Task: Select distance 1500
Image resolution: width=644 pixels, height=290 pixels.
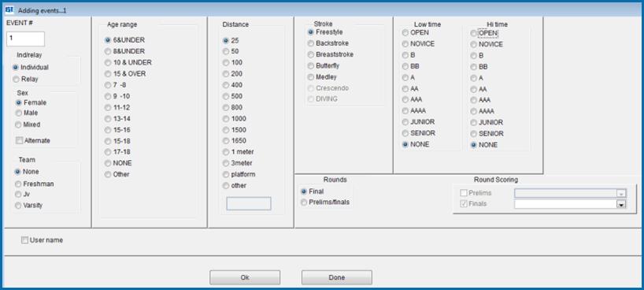Action: 235,130
